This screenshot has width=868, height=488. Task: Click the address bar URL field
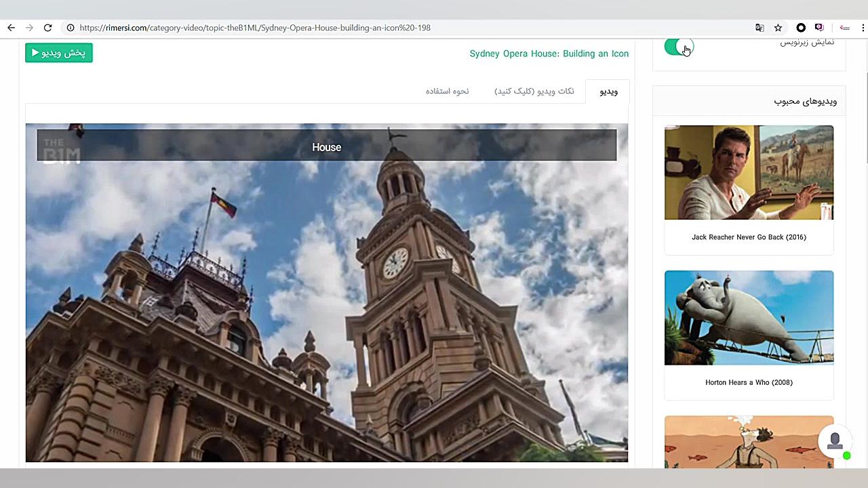coord(407,28)
